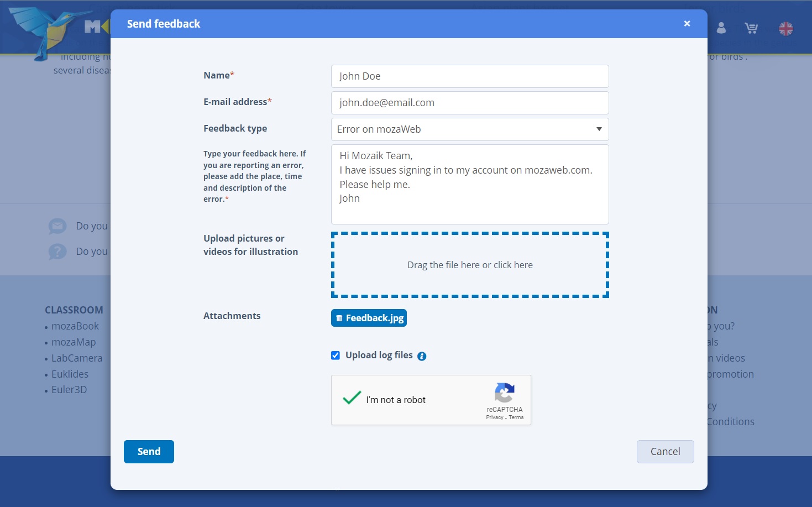The image size is (812, 507).
Task: Click the file drop zone to upload
Action: click(469, 265)
